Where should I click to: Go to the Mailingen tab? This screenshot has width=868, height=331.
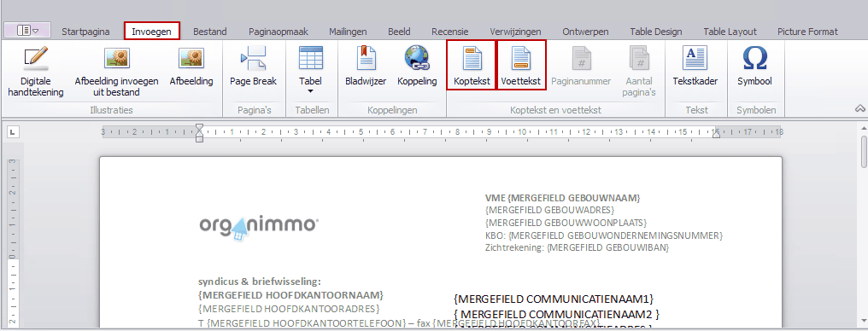tap(349, 32)
